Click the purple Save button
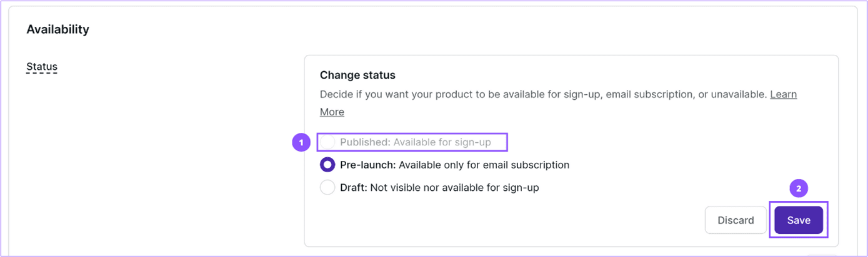The image size is (868, 257). [x=799, y=220]
